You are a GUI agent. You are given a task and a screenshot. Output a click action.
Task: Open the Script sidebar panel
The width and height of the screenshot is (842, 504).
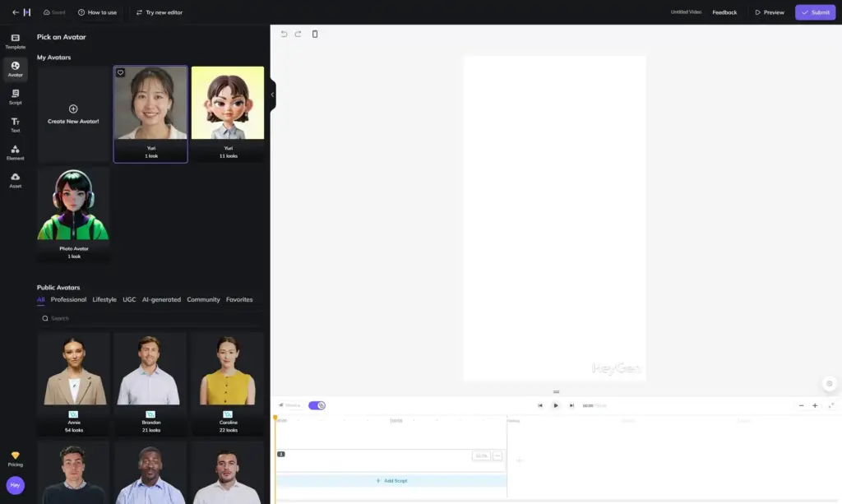[15, 97]
